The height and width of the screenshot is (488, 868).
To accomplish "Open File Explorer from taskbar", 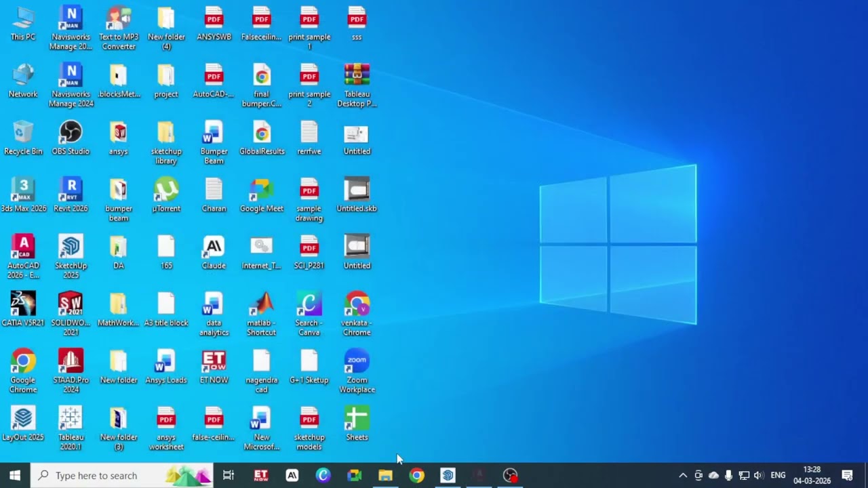I will 385,475.
